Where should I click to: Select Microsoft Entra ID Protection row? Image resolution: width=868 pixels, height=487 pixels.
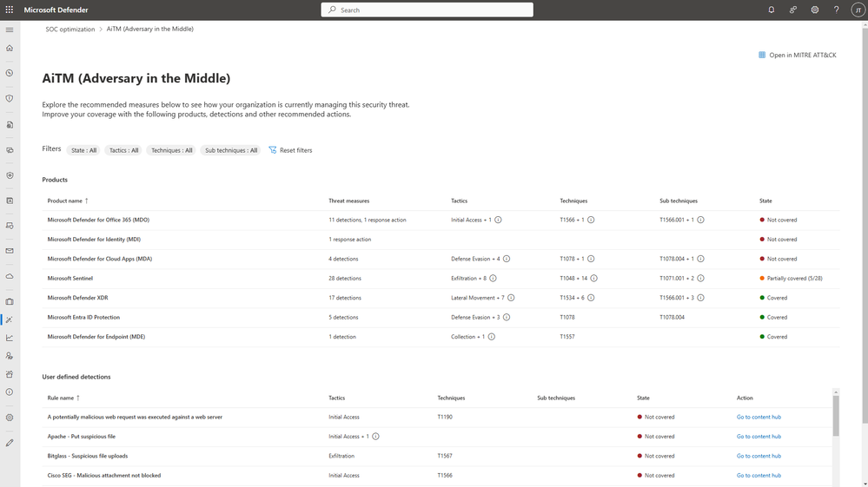pos(441,318)
